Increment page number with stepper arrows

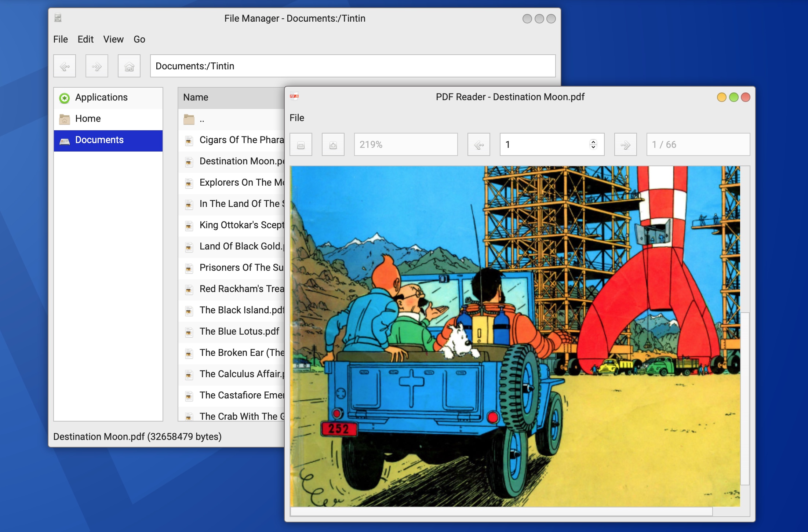(593, 142)
